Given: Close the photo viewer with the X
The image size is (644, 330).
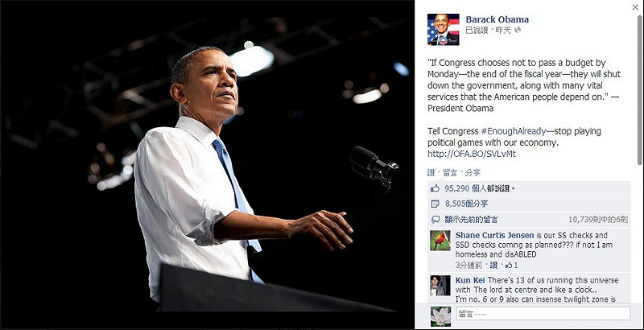Looking at the screenshot, I should click(x=635, y=7).
